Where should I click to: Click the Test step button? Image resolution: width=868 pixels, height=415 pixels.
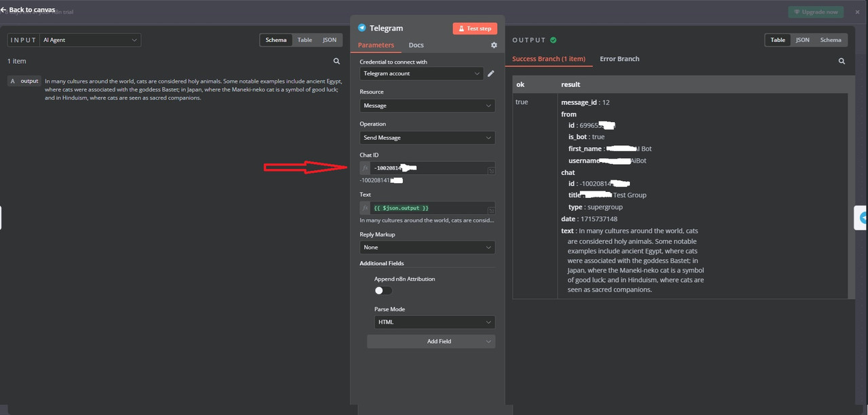coord(475,28)
